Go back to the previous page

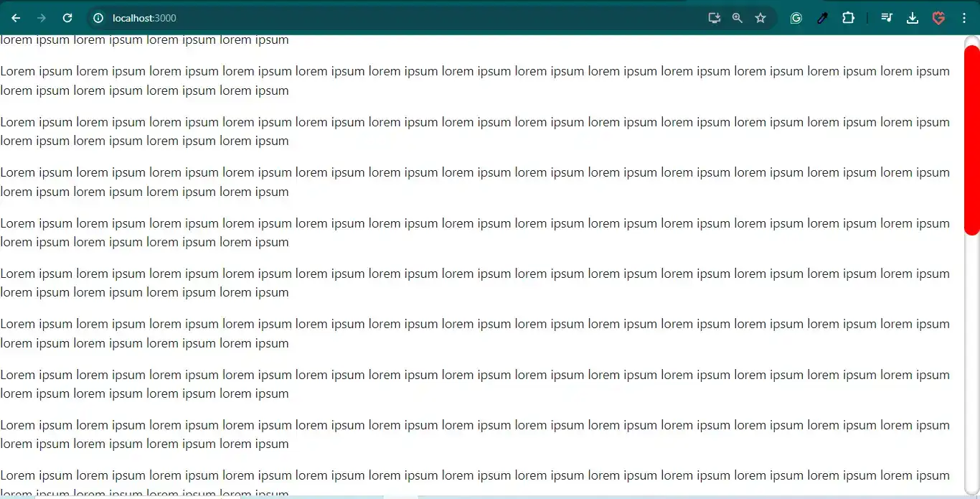tap(16, 18)
